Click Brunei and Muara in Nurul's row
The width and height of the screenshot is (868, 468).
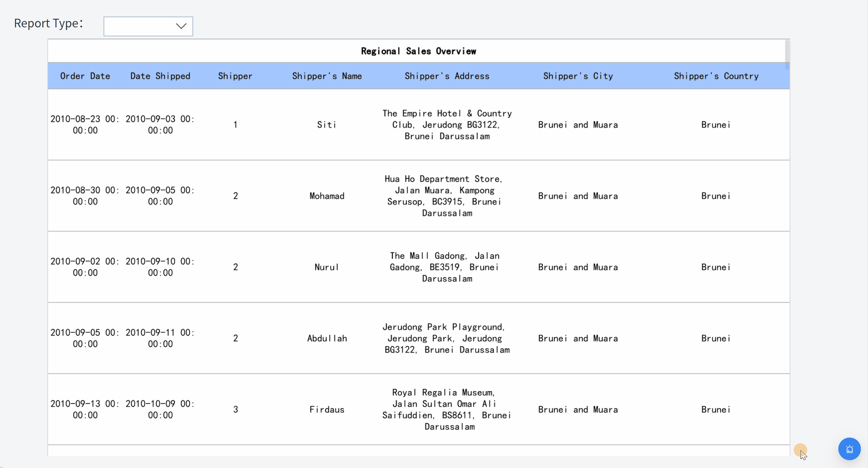[578, 267]
